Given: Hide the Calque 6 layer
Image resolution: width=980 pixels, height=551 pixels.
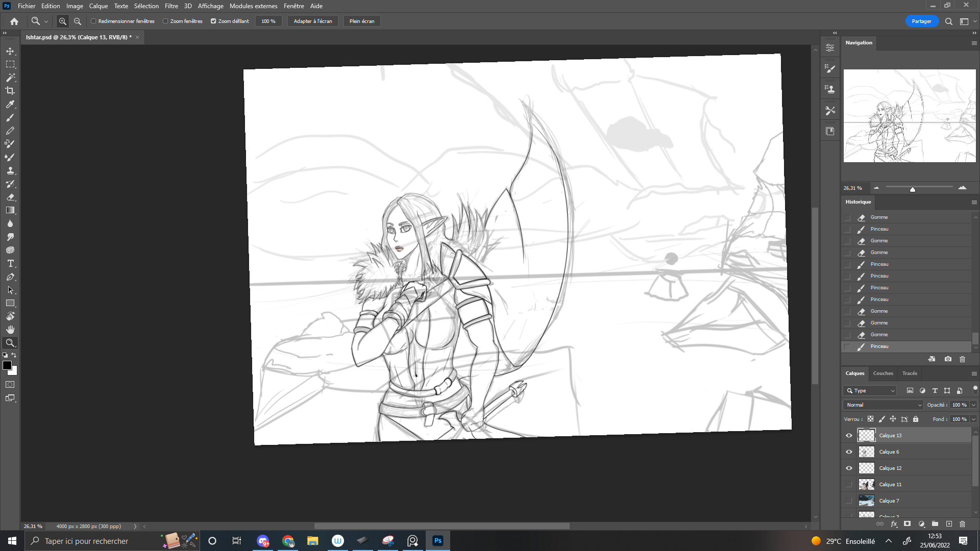Looking at the screenshot, I should click(849, 452).
